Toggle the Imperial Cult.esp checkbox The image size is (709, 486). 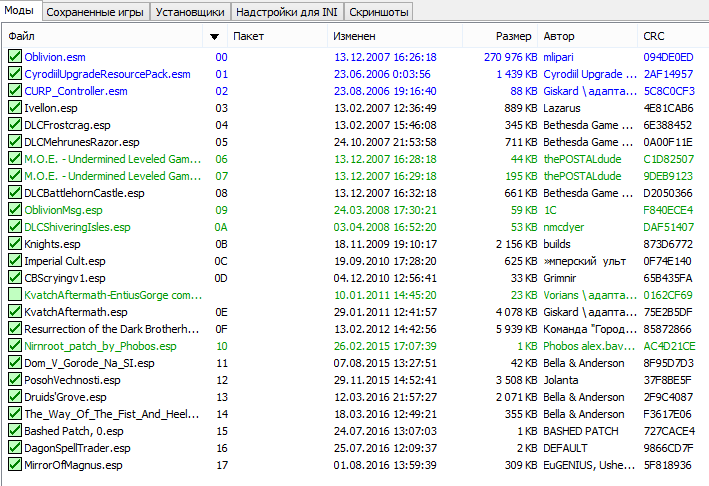tap(15, 260)
